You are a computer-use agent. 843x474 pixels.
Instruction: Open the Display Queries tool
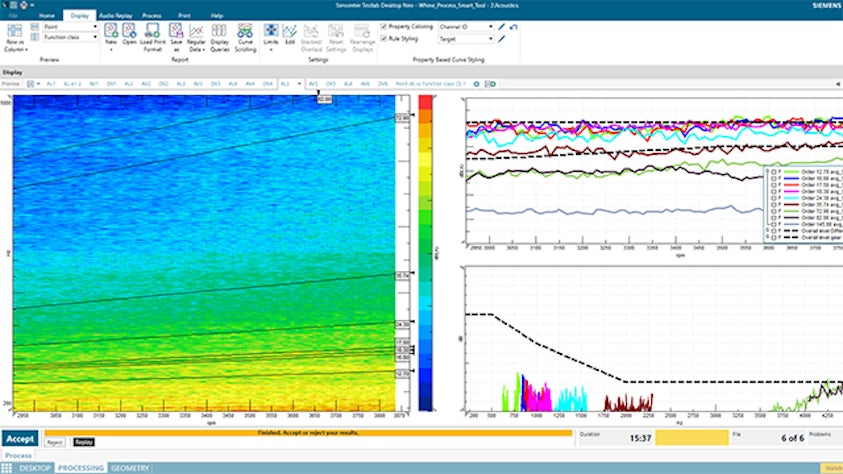(220, 31)
